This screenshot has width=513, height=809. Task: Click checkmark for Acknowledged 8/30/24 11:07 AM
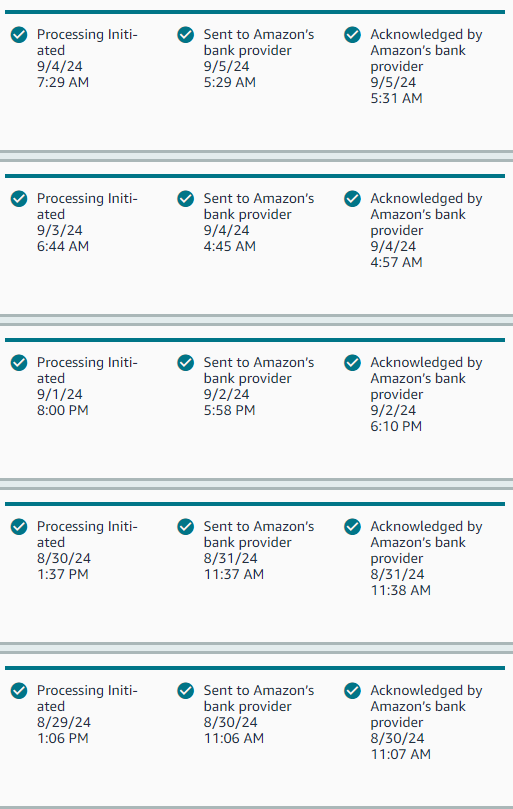coord(352,691)
